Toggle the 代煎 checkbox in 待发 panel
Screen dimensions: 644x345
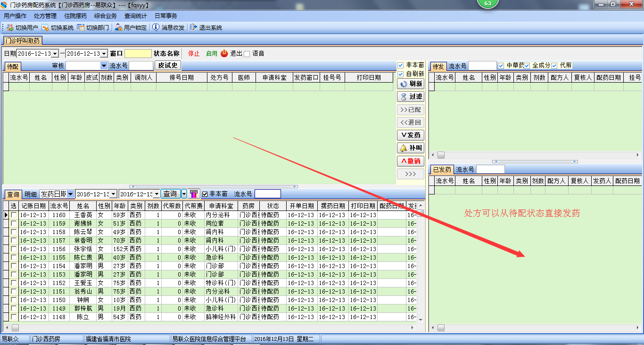(x=554, y=66)
